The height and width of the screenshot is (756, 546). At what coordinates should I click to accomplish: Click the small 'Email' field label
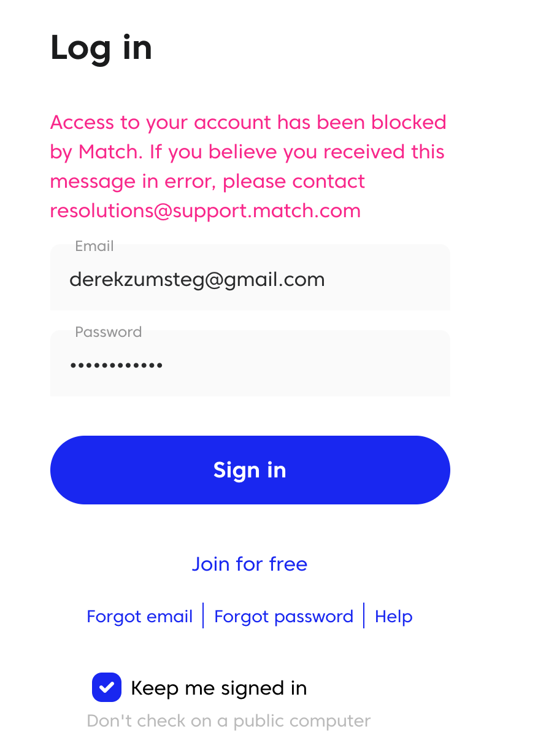pos(94,246)
